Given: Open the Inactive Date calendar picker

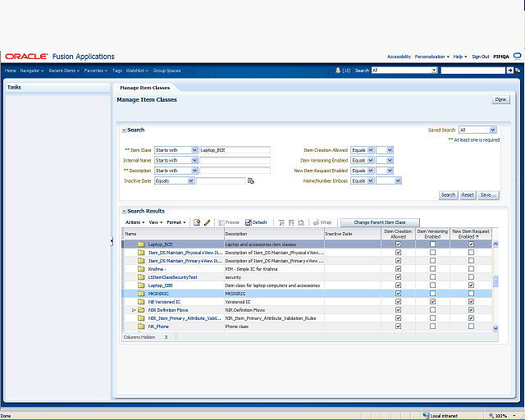Looking at the screenshot, I should 251,180.
